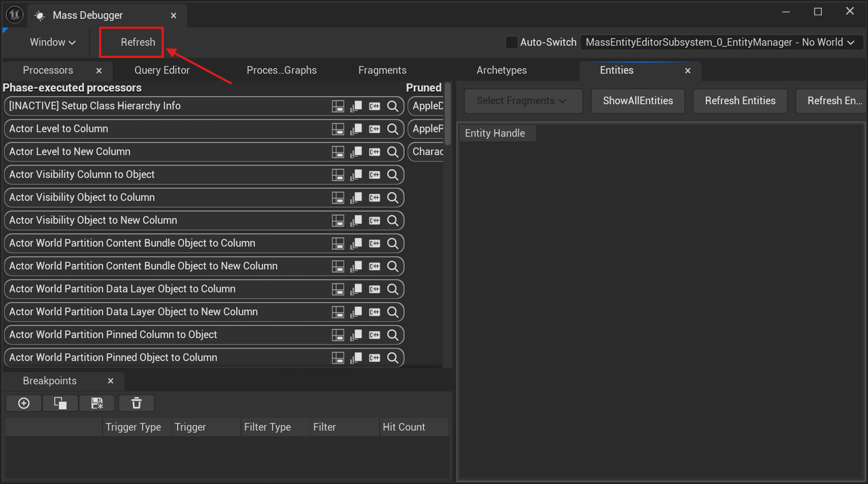The height and width of the screenshot is (484, 868).
Task: Open the Archetypes tab
Action: point(502,71)
